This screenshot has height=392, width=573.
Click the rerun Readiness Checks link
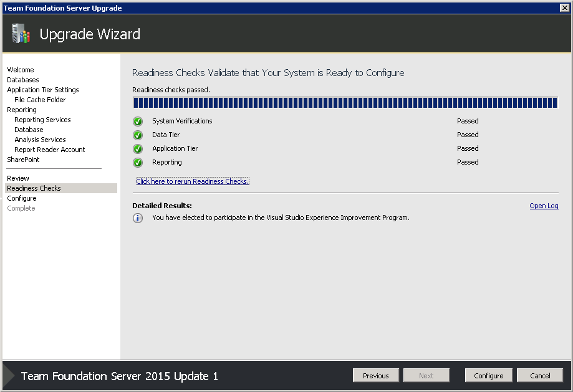tap(193, 181)
